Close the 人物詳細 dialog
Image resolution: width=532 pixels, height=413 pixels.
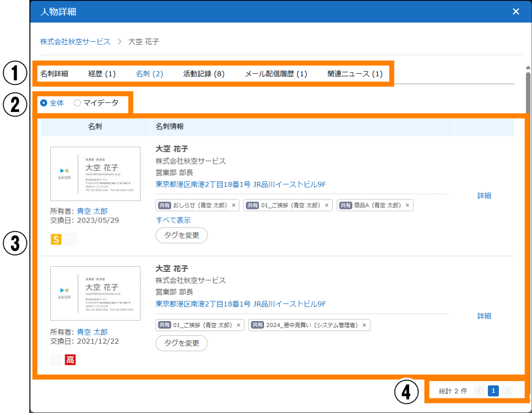516,12
